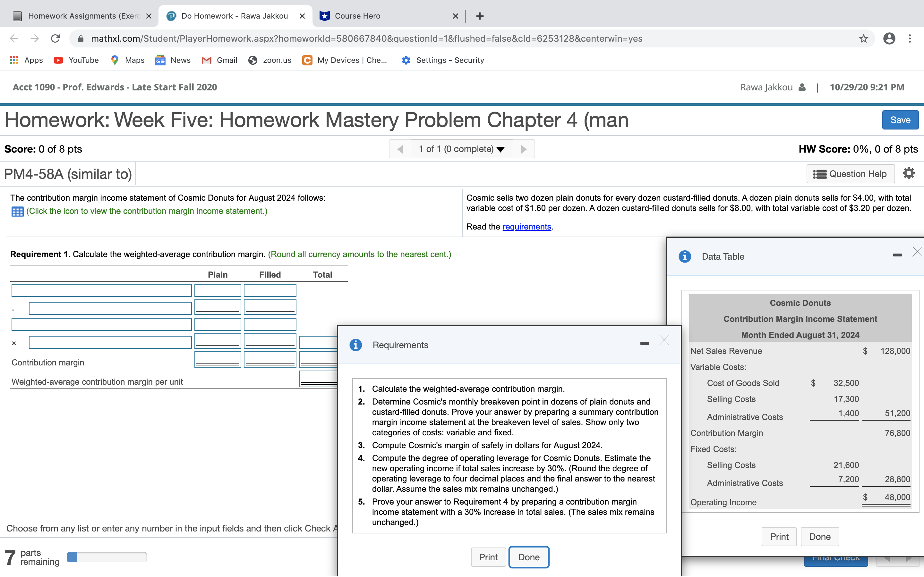Click the Save button
The width and height of the screenshot is (924, 577).
pyautogui.click(x=900, y=120)
